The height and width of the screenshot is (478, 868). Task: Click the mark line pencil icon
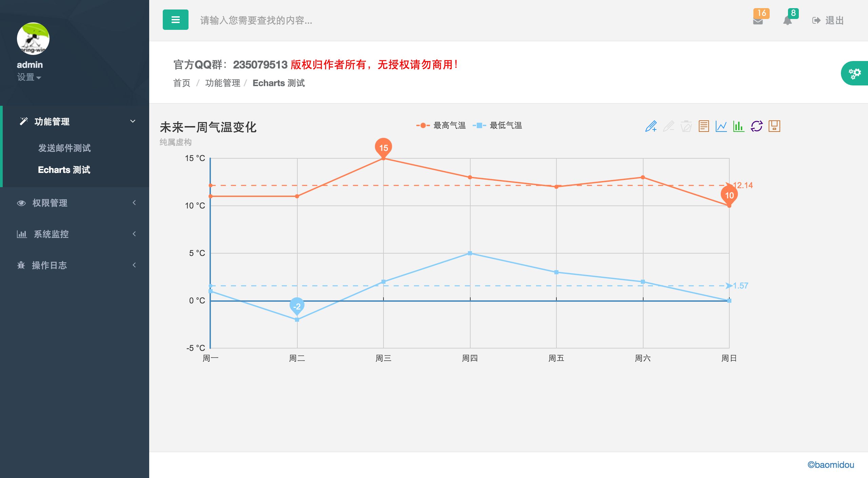pos(651,126)
